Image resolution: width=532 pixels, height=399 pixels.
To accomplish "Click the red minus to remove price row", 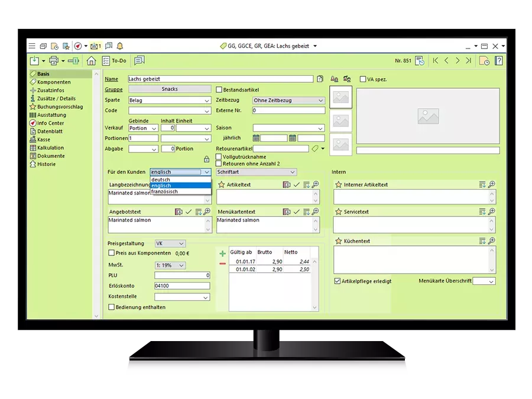I will click(x=222, y=263).
